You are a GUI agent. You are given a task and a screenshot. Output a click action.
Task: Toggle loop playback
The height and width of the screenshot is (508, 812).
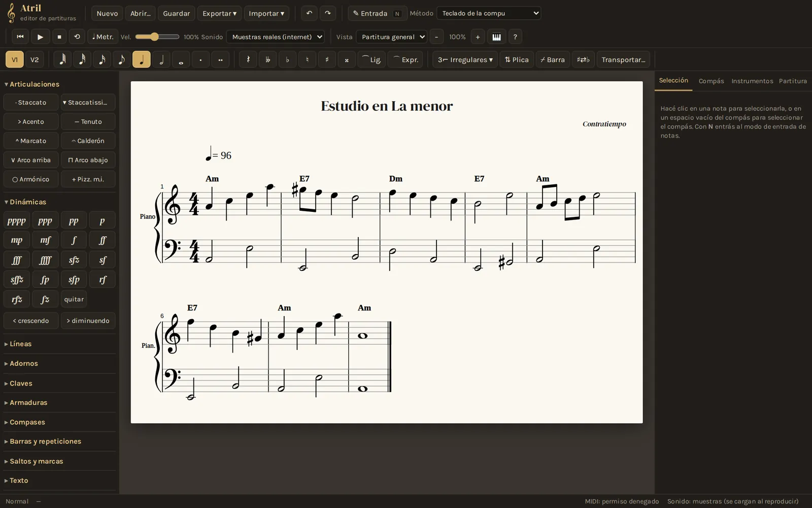tap(77, 37)
